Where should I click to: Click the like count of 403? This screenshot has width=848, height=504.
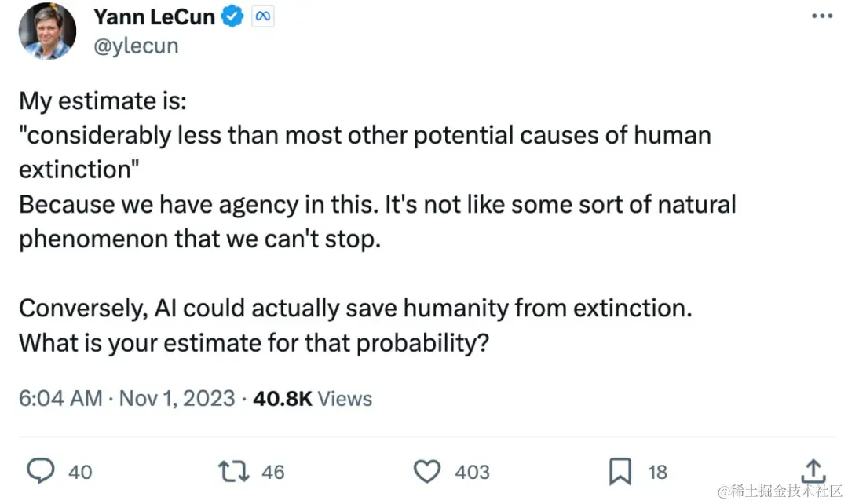(x=473, y=472)
